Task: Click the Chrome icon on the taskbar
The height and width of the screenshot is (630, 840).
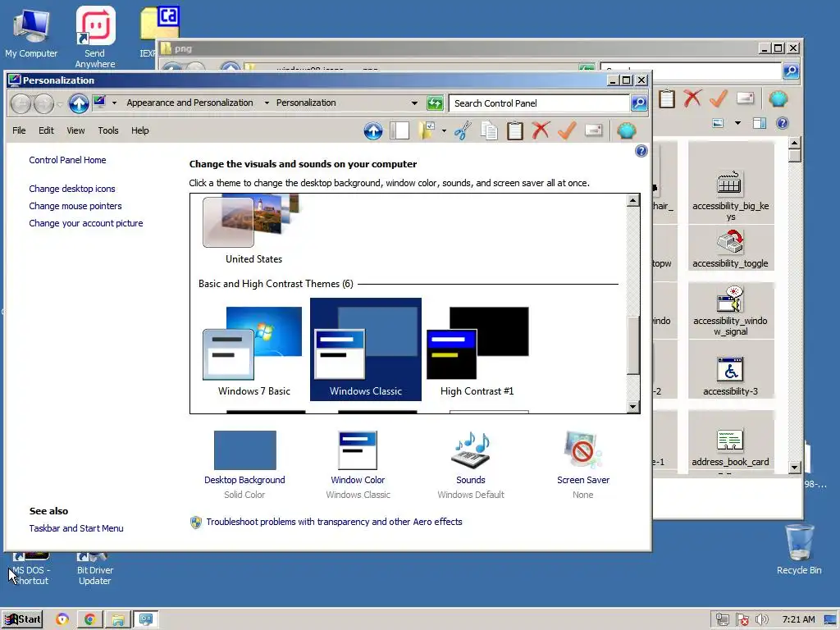Action: [89, 620]
